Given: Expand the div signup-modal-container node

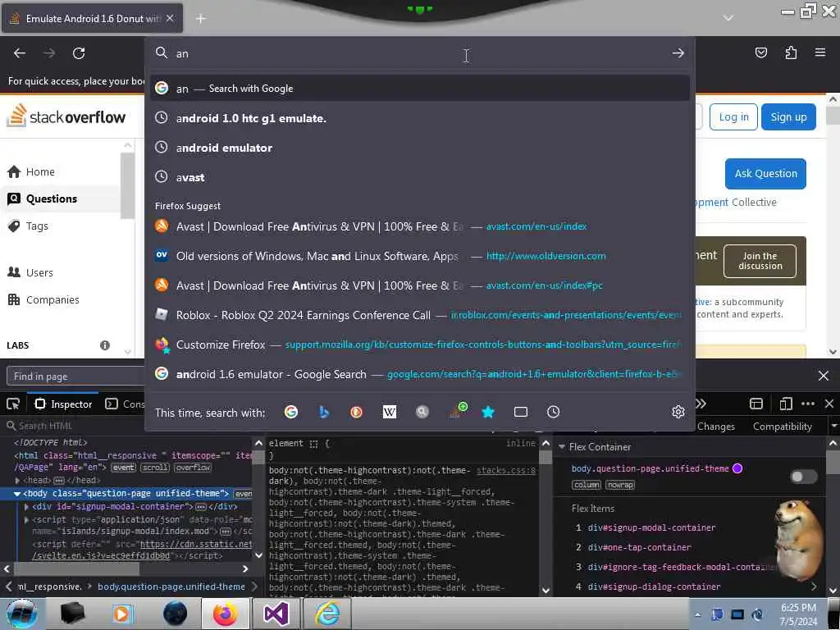Looking at the screenshot, I should click(27, 506).
